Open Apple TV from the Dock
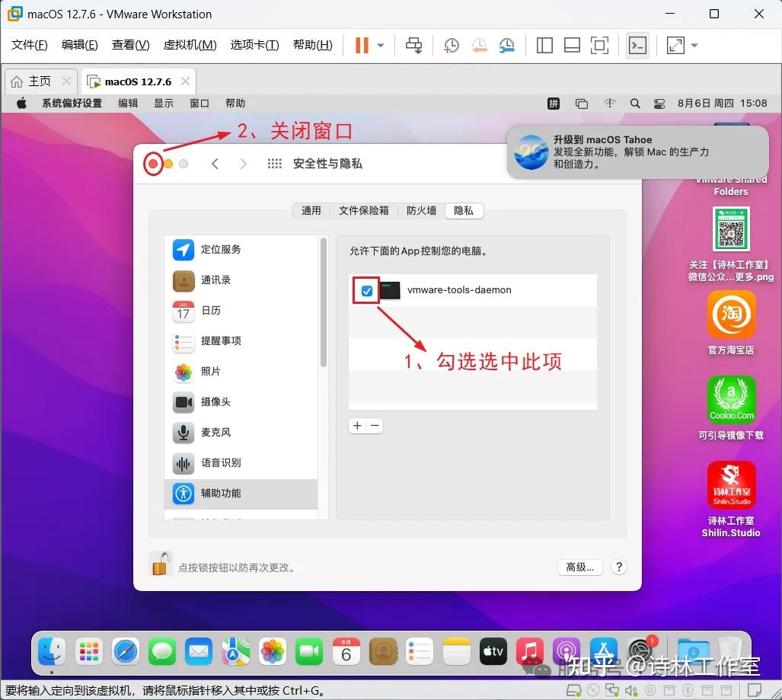The width and height of the screenshot is (782, 700). pyautogui.click(x=493, y=651)
